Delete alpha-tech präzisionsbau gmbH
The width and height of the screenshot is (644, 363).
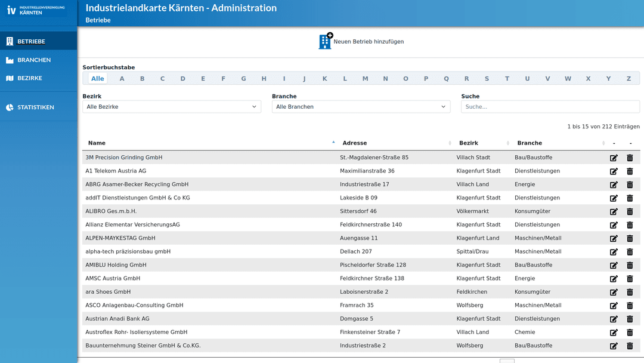[630, 251]
